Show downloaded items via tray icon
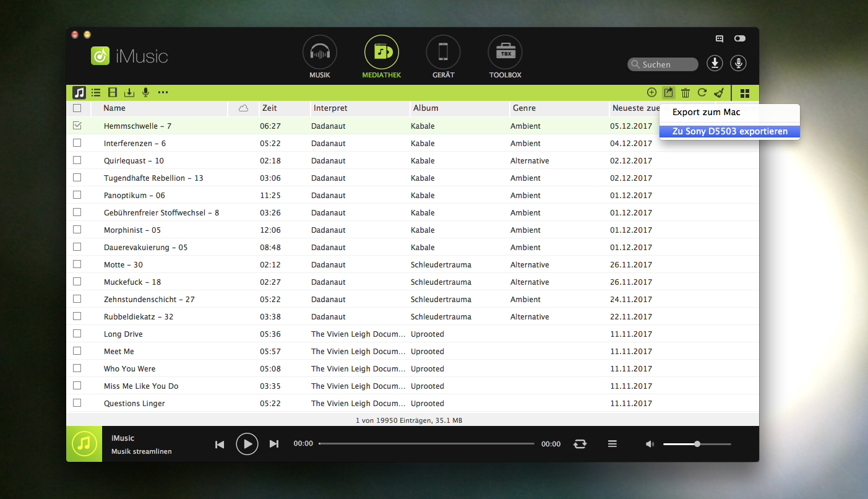Viewport: 868px width, 499px height. [129, 93]
